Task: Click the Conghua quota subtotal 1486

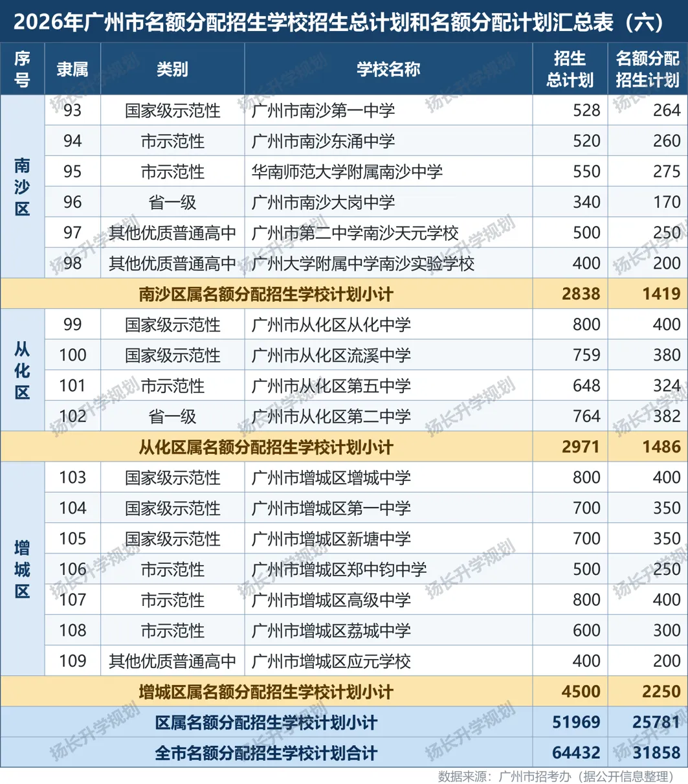Action: pyautogui.click(x=661, y=447)
